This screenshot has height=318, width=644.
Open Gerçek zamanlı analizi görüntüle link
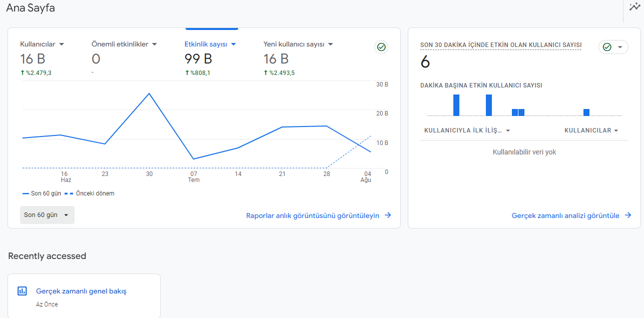565,215
